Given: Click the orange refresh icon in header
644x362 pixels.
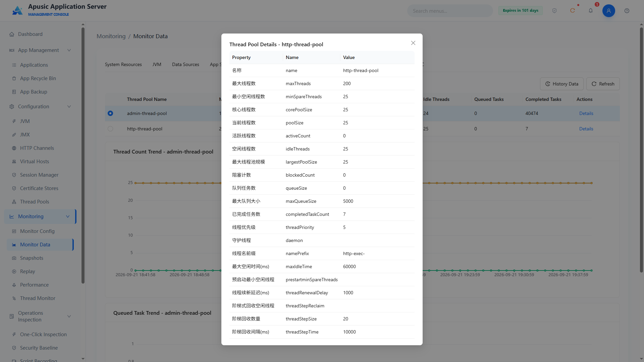Looking at the screenshot, I should 573,11.
